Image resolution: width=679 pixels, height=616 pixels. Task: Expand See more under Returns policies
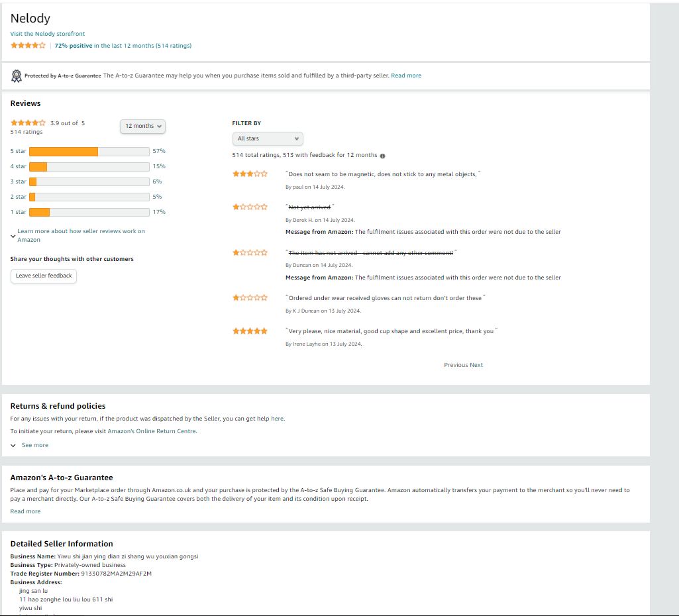pyautogui.click(x=29, y=445)
